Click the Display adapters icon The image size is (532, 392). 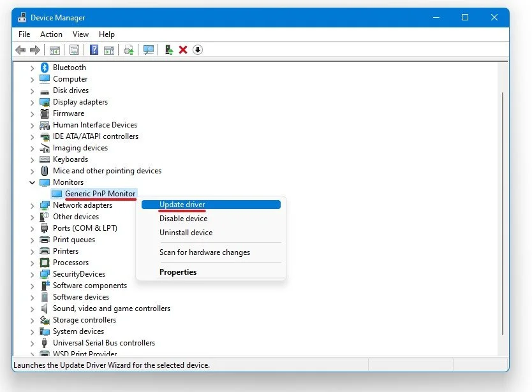[45, 102]
